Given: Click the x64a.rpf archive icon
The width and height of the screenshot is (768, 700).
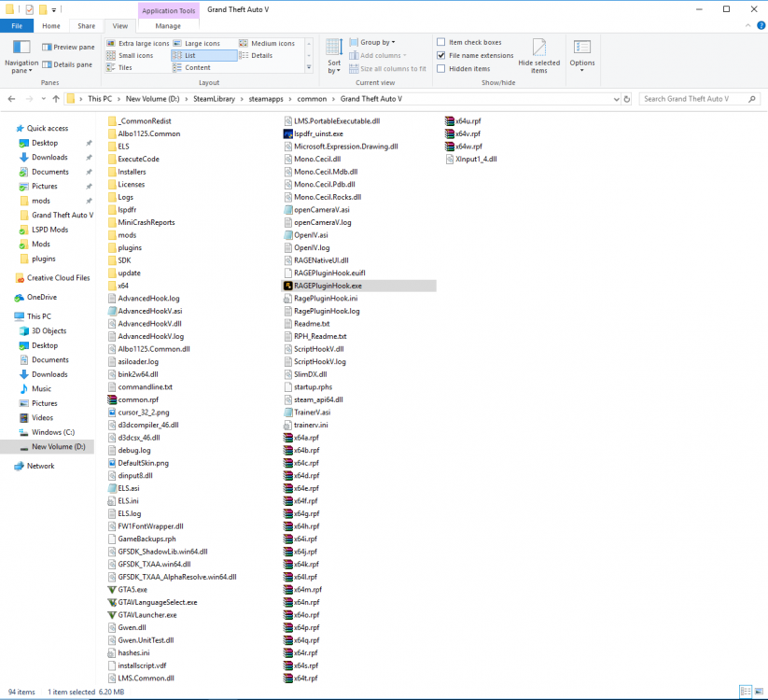Looking at the screenshot, I should coord(288,438).
